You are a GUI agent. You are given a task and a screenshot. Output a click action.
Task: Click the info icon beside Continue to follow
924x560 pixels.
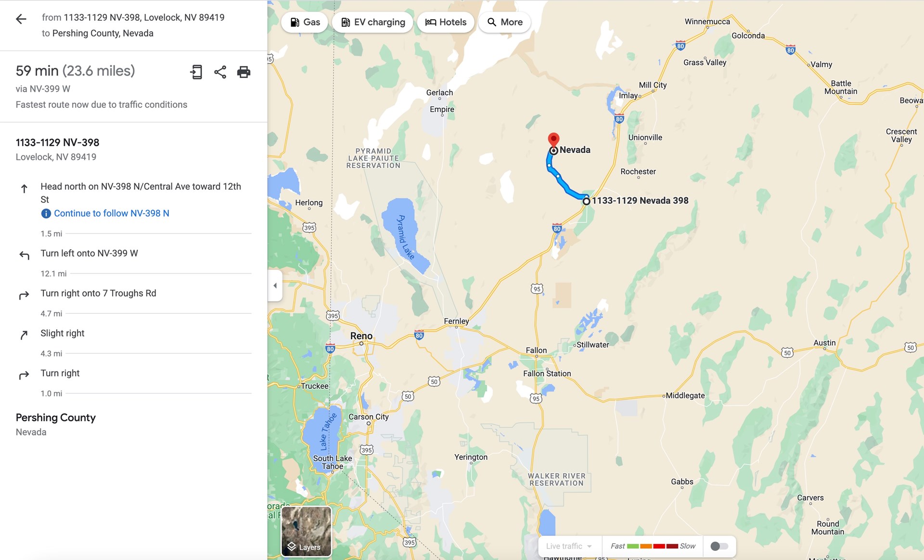(46, 214)
